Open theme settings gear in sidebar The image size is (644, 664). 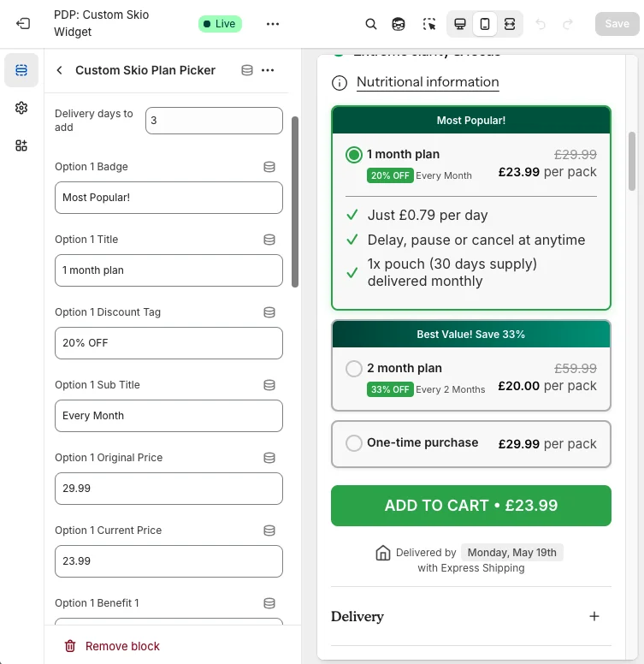click(x=21, y=108)
